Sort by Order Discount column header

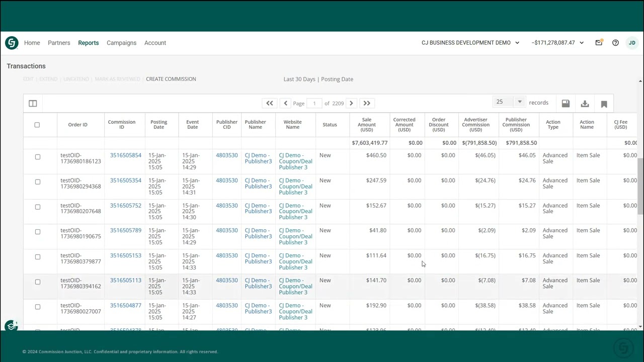pyautogui.click(x=439, y=125)
